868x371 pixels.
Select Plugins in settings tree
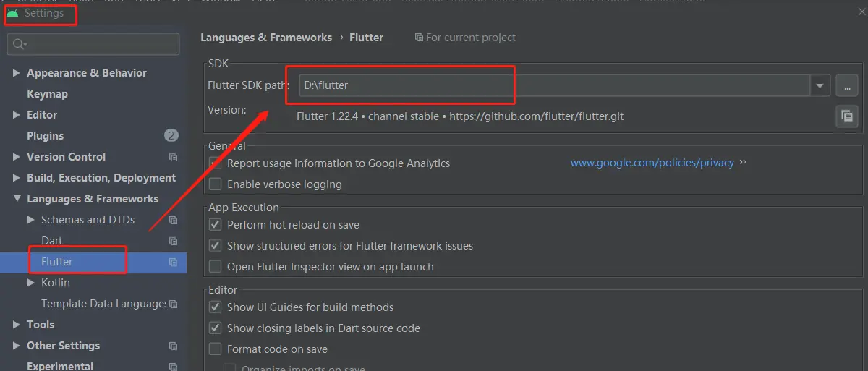[x=45, y=136]
